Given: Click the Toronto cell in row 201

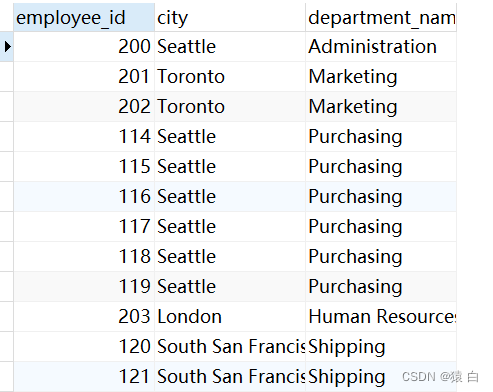Looking at the screenshot, I should pyautogui.click(x=230, y=77).
